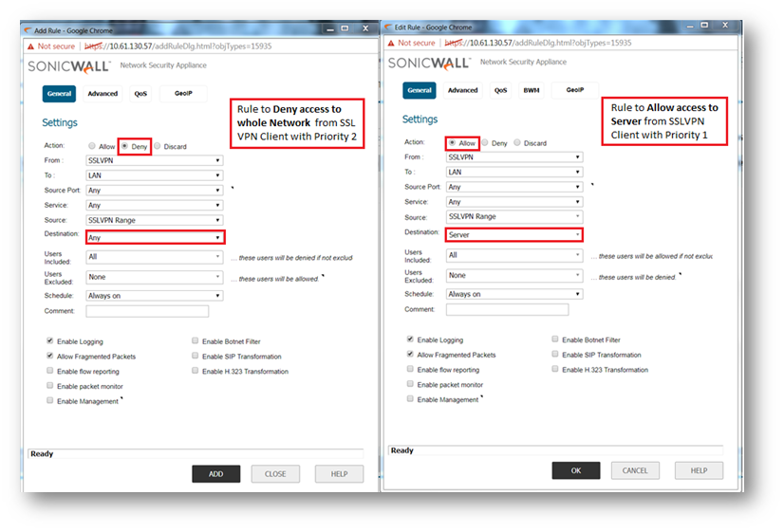Viewport: 784px width, 532px height.
Task: Open the BWM tab in Edit Rule dialog
Action: point(531,91)
